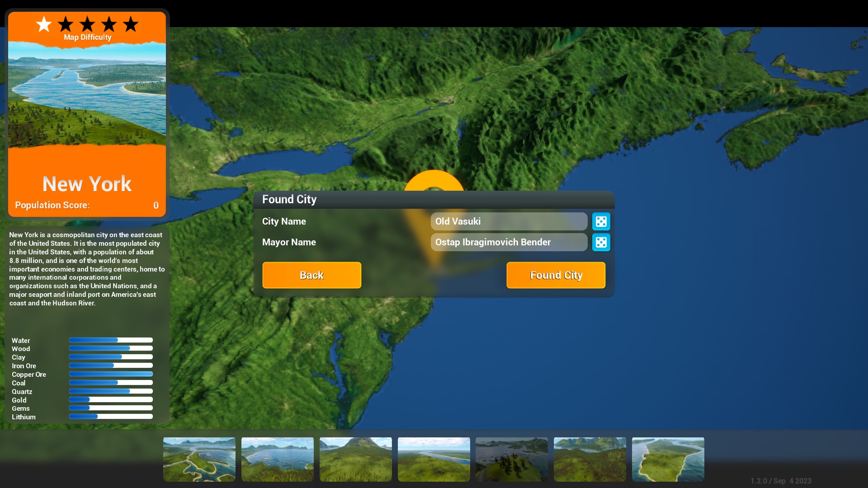868x488 pixels.
Task: Edit the City Name field 'Old Vasuki'
Action: pyautogui.click(x=509, y=221)
